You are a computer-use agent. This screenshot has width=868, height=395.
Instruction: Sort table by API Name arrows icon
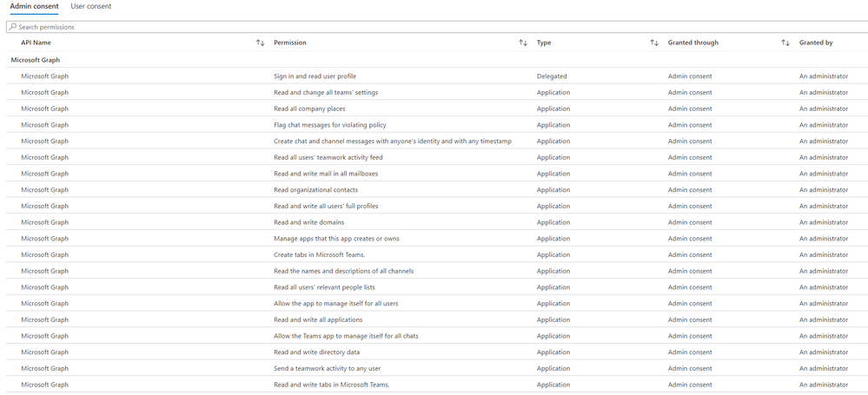260,43
